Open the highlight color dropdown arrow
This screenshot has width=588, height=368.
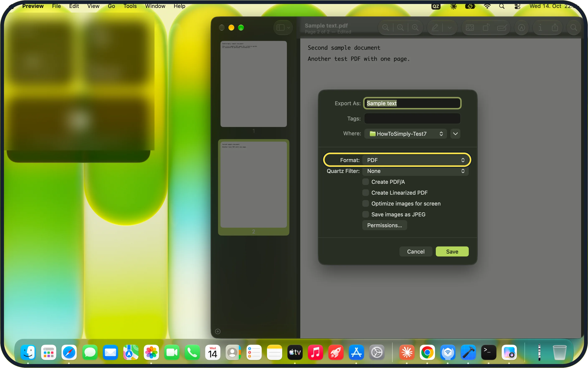click(450, 28)
